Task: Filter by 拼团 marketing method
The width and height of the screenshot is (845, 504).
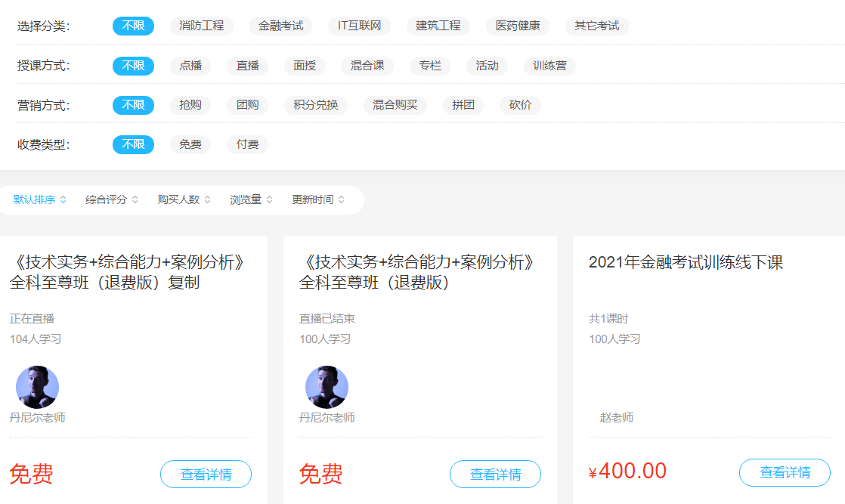Action: (463, 105)
